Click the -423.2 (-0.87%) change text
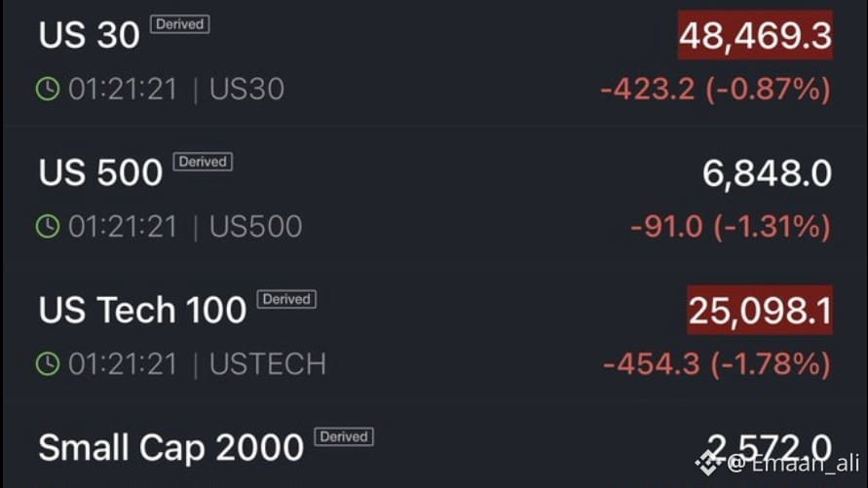This screenshot has height=488, width=868. coord(716,90)
